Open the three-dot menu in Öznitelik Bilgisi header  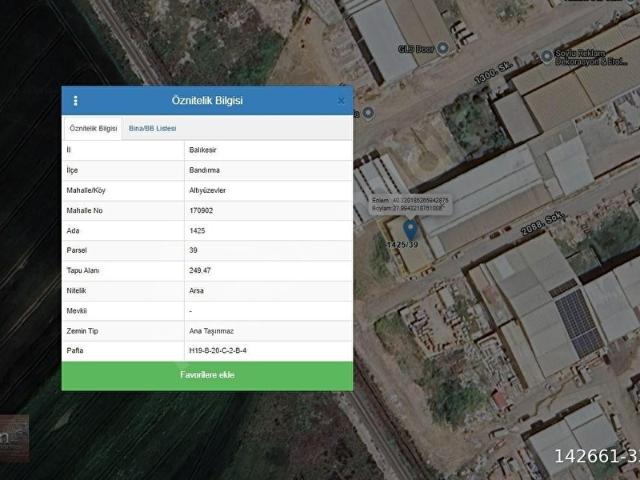click(76, 101)
